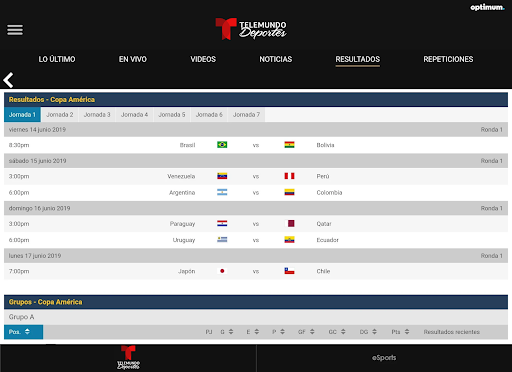Click the Telemundo Deportes footer logo
Viewport: 512px width, 372px height.
coord(128,358)
